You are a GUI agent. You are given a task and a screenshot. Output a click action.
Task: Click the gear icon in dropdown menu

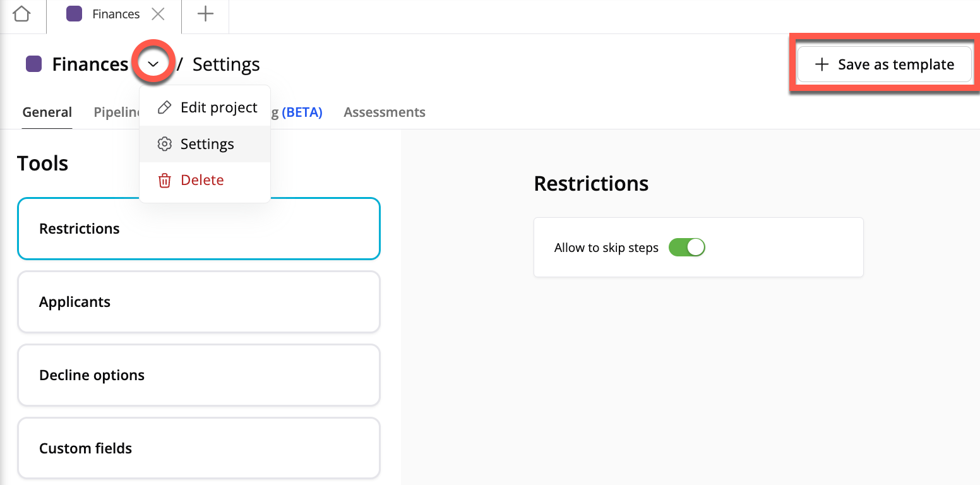(164, 144)
